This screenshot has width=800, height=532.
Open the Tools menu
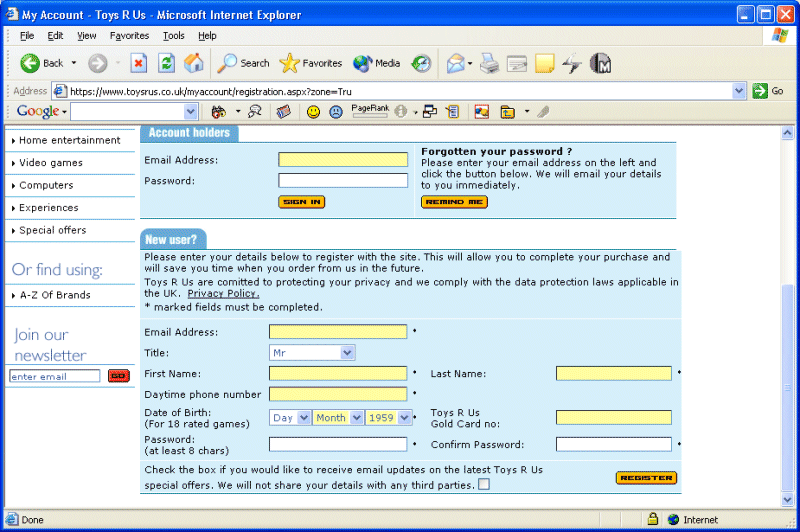tap(173, 36)
